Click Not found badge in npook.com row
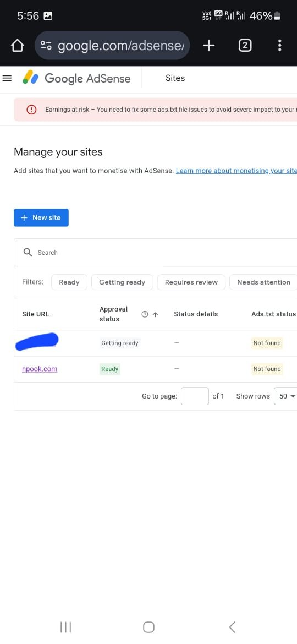The width and height of the screenshot is (297, 644). 267,369
